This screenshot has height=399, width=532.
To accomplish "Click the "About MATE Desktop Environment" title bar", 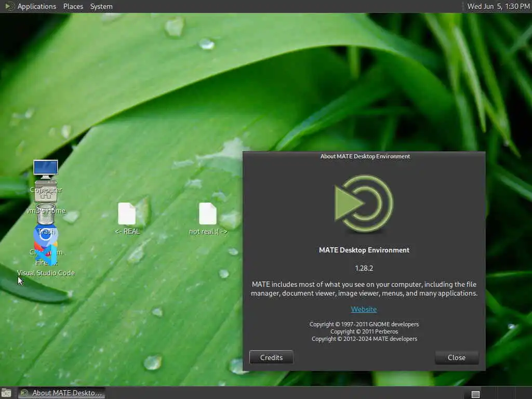I will coord(365,156).
